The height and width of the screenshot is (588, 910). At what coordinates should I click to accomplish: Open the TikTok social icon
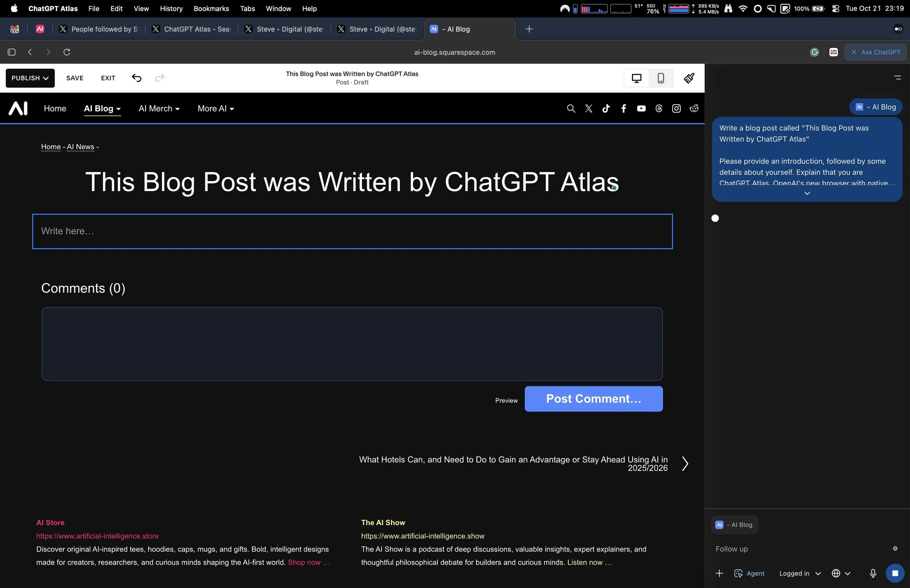pyautogui.click(x=606, y=108)
